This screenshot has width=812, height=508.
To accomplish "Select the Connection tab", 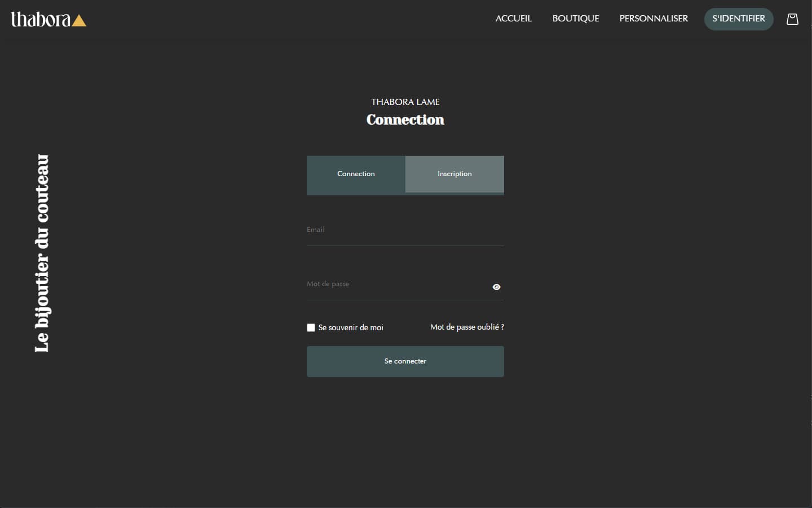I will 356,174.
